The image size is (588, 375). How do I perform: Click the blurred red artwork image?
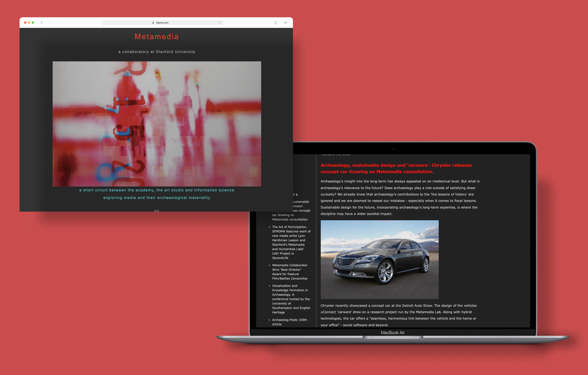click(x=157, y=124)
